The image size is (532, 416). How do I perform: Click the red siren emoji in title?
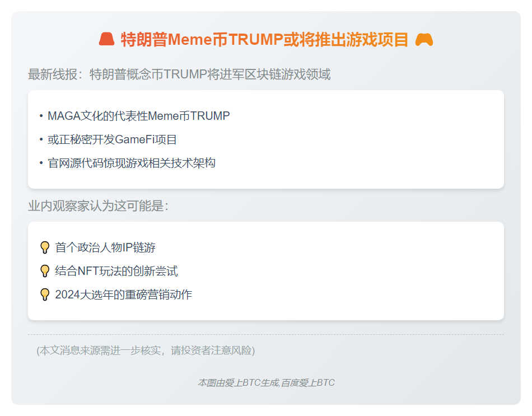pos(106,39)
